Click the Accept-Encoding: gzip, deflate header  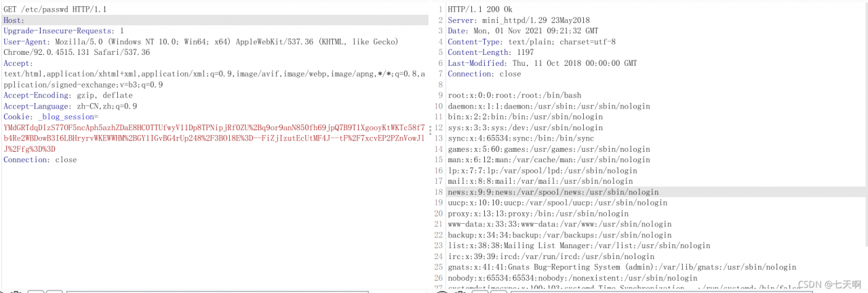[68, 96]
